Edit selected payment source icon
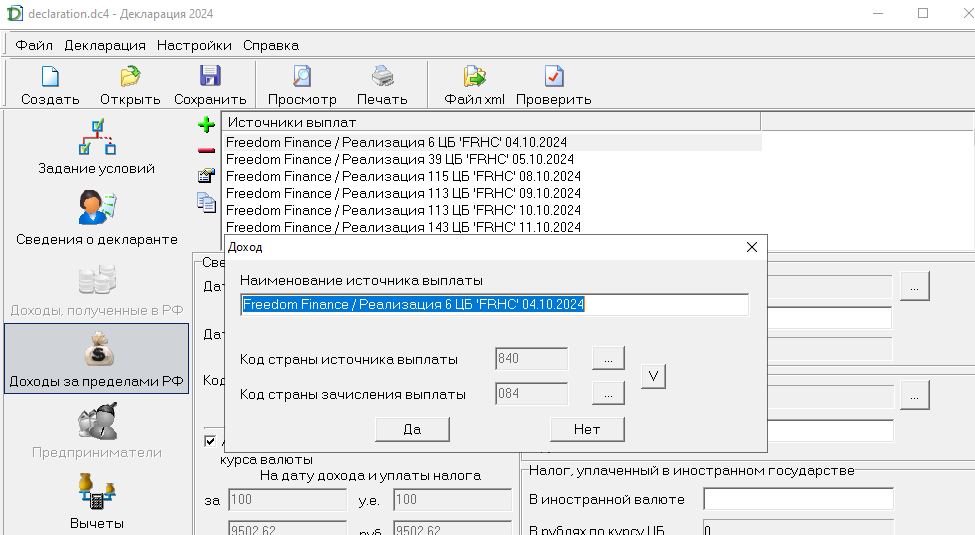The width and height of the screenshot is (975, 535). (206, 176)
